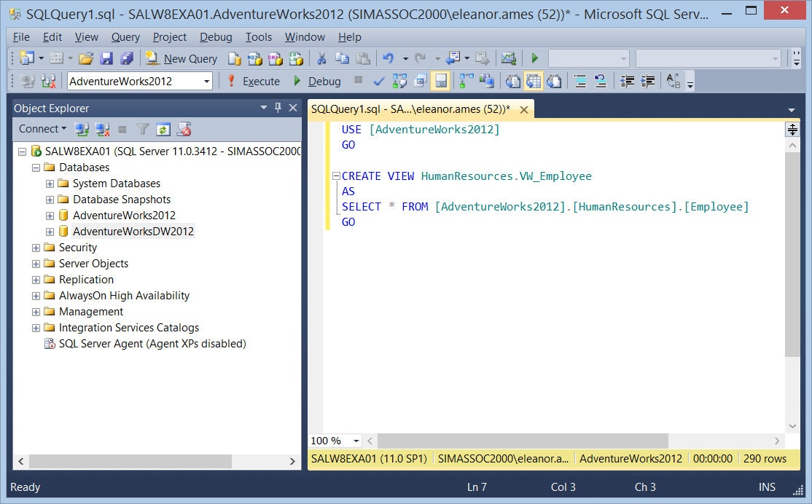Click Object Explorer Refresh icon
The image size is (812, 504).
pyautogui.click(x=163, y=130)
